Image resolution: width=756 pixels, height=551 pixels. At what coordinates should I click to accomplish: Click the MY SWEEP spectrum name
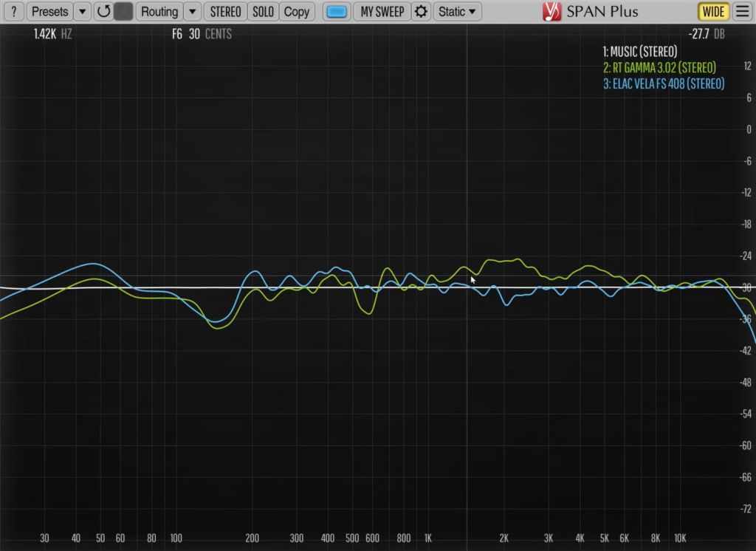click(x=382, y=12)
